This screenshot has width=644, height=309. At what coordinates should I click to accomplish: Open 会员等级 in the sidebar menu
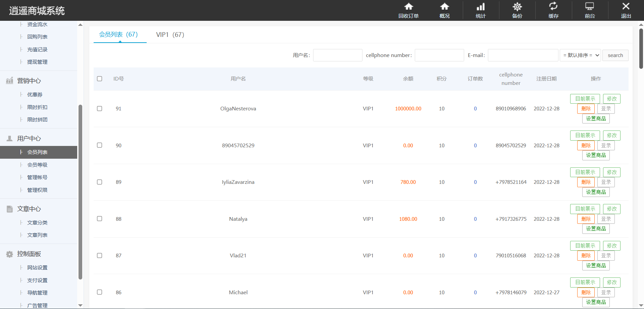37,165
